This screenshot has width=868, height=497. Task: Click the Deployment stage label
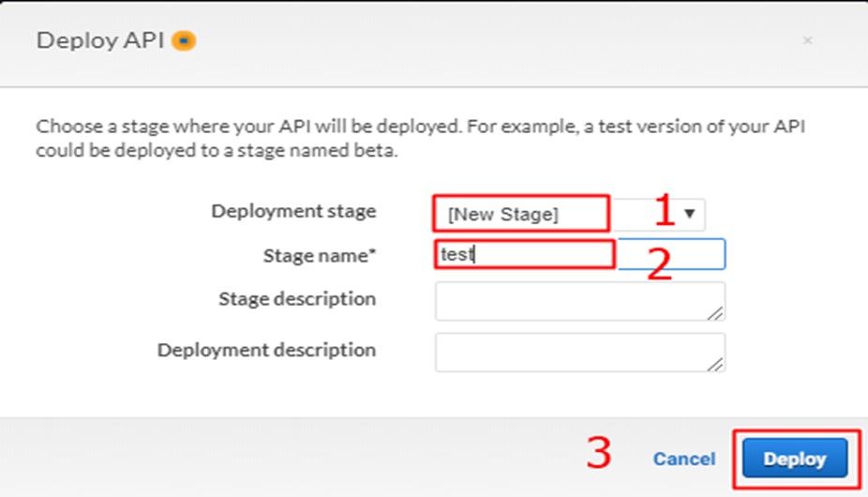[x=293, y=211]
